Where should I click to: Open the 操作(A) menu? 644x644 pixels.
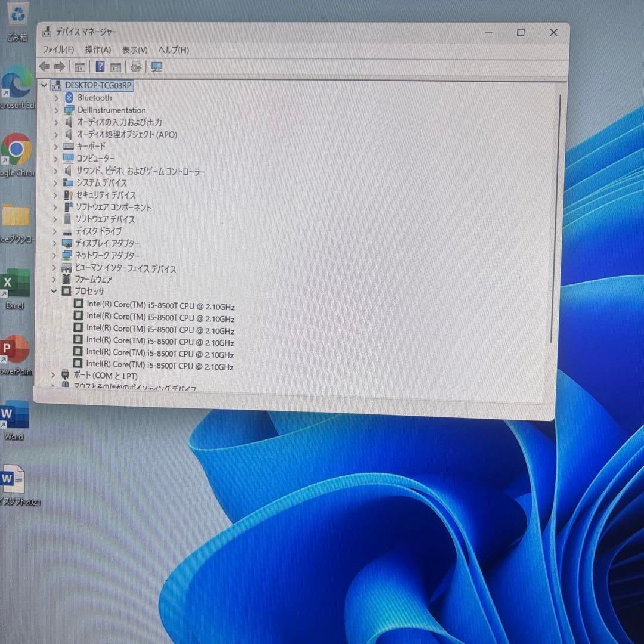[97, 50]
